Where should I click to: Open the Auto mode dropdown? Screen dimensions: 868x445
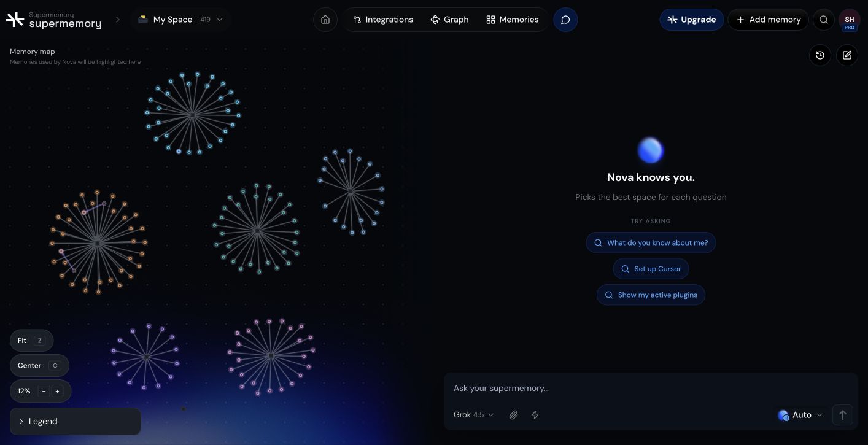[x=800, y=415]
